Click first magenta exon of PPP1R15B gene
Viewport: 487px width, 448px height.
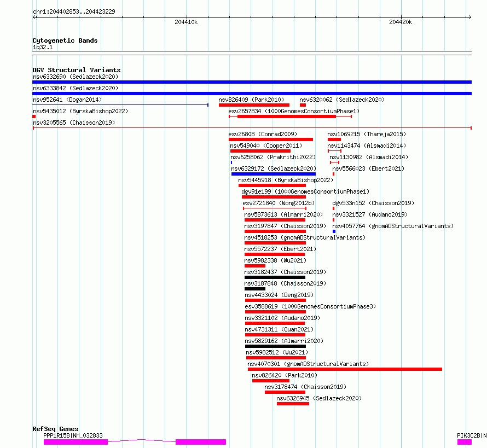(76, 442)
